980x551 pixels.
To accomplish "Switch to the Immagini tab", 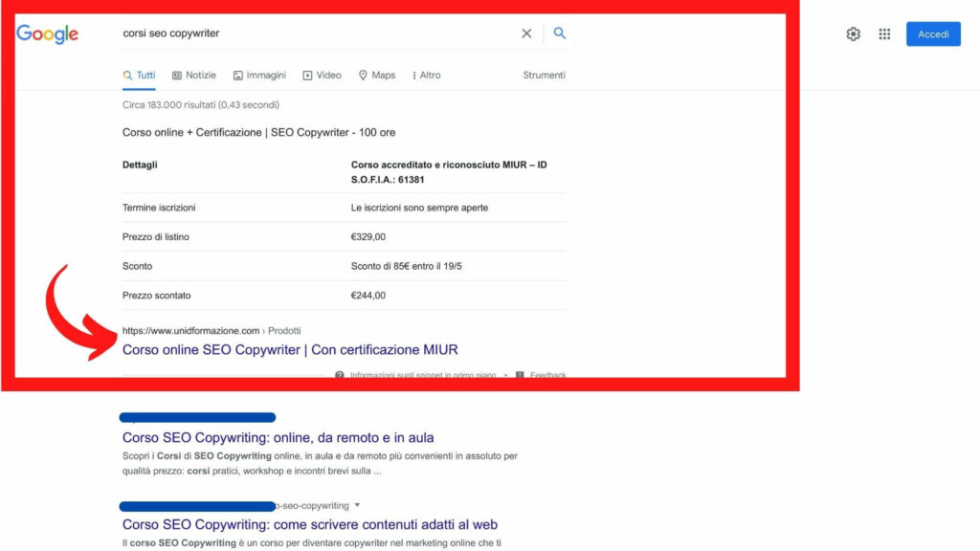I will pyautogui.click(x=259, y=75).
